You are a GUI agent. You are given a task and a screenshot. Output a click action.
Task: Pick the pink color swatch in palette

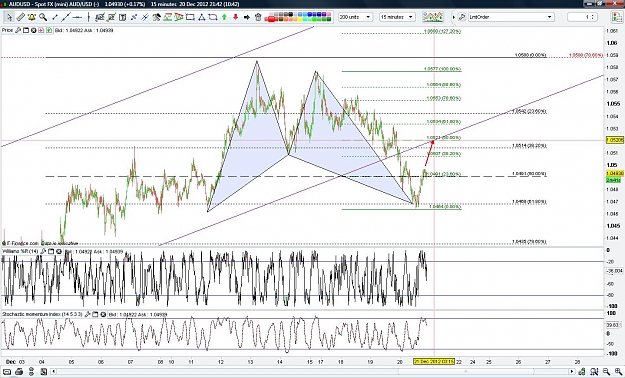(328, 14)
